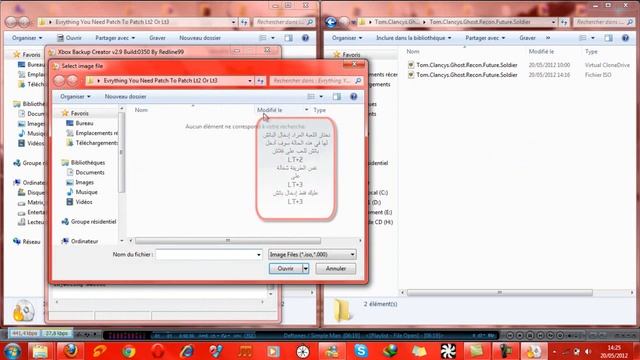Viewport: 640px width, 360px height.
Task: Select Documents in the dialog's sidebar
Action: (x=90, y=173)
